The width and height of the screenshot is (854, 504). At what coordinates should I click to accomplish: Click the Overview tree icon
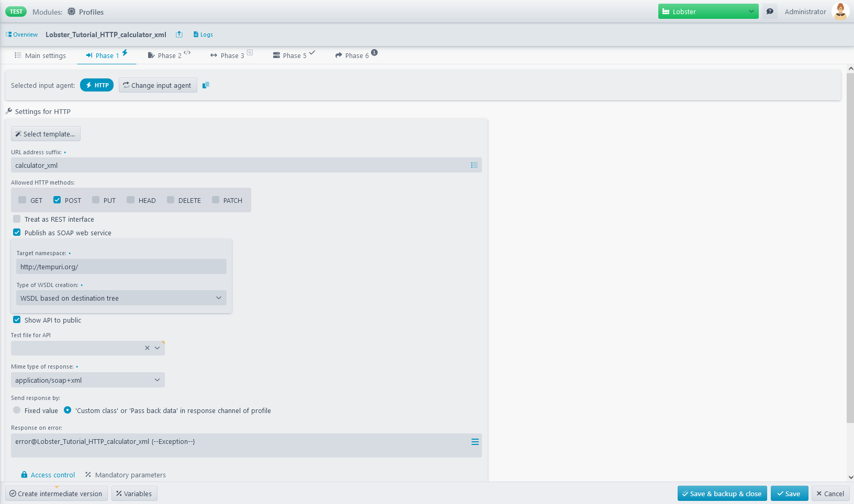click(x=8, y=35)
